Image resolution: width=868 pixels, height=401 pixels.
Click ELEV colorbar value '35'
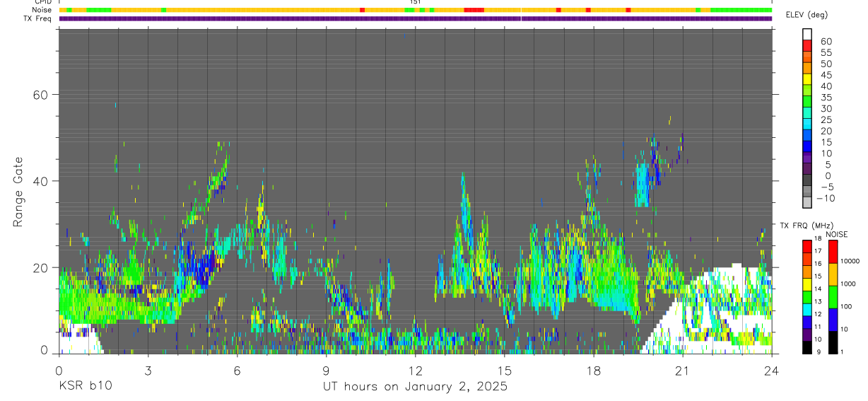(x=825, y=98)
